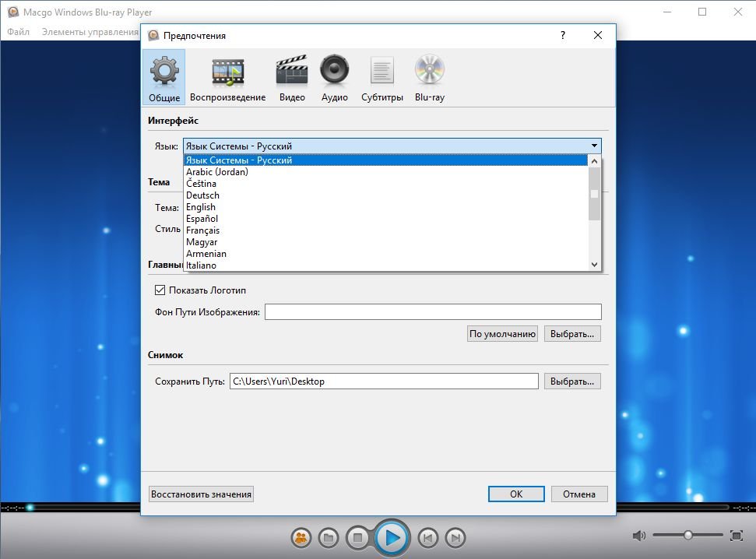Open the Элементы управления menu

tap(90, 32)
